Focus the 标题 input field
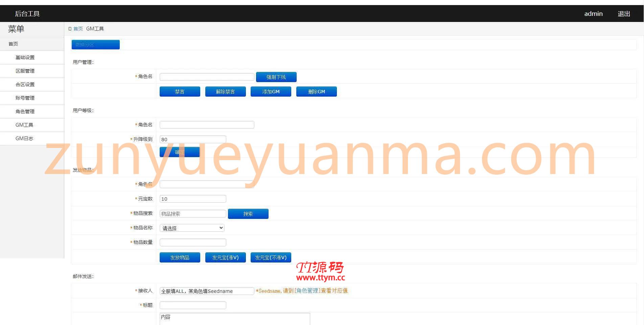 pos(193,305)
